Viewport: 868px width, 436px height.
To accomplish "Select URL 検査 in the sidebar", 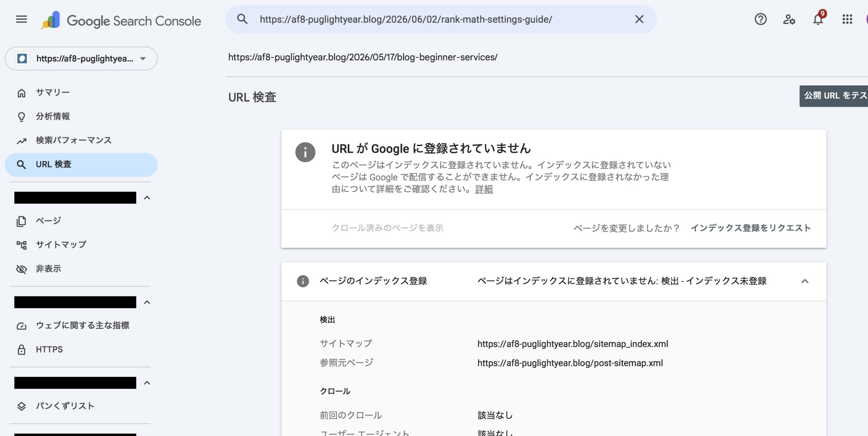I will [81, 165].
